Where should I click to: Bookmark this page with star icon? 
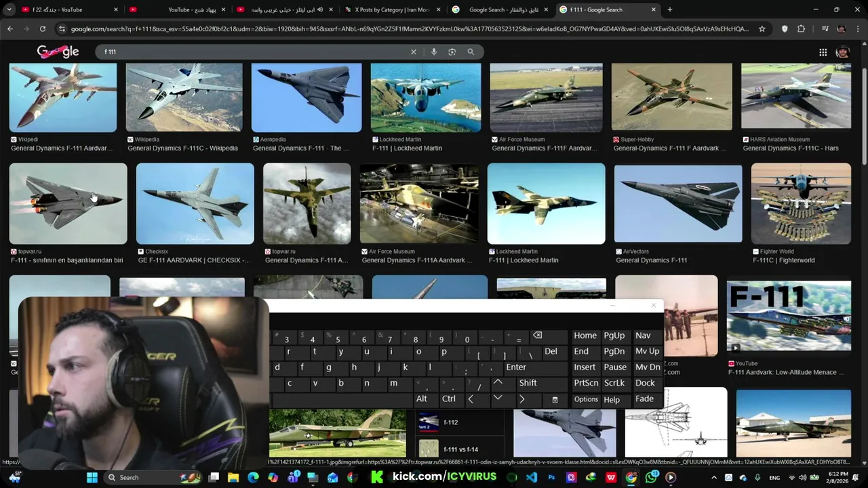[762, 29]
